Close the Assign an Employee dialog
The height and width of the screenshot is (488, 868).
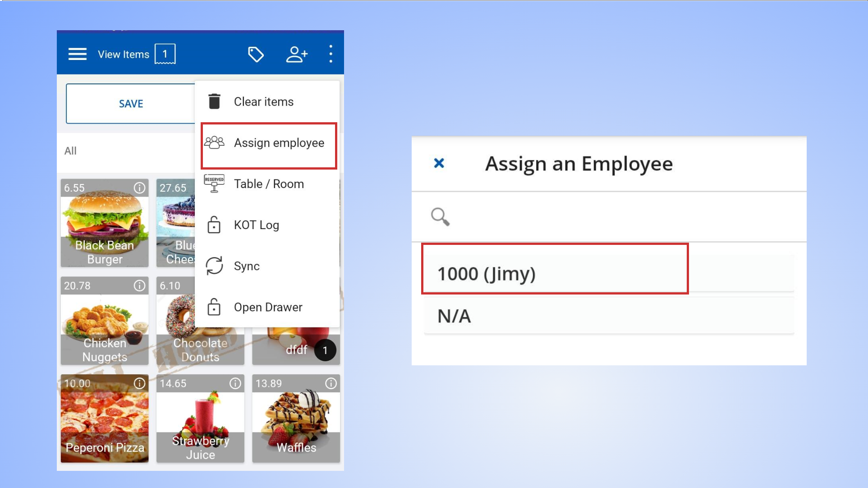pyautogui.click(x=439, y=163)
